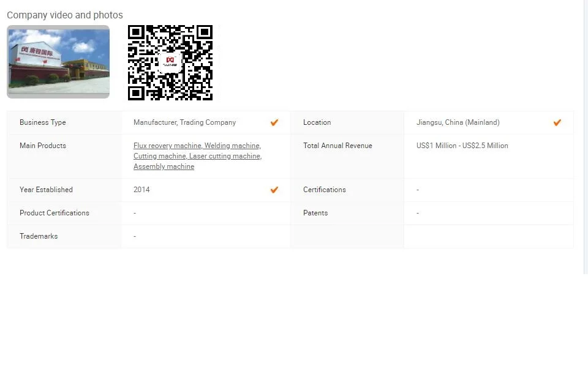
Task: Click the Jiangsu, China (Mainland) value
Action: point(458,122)
